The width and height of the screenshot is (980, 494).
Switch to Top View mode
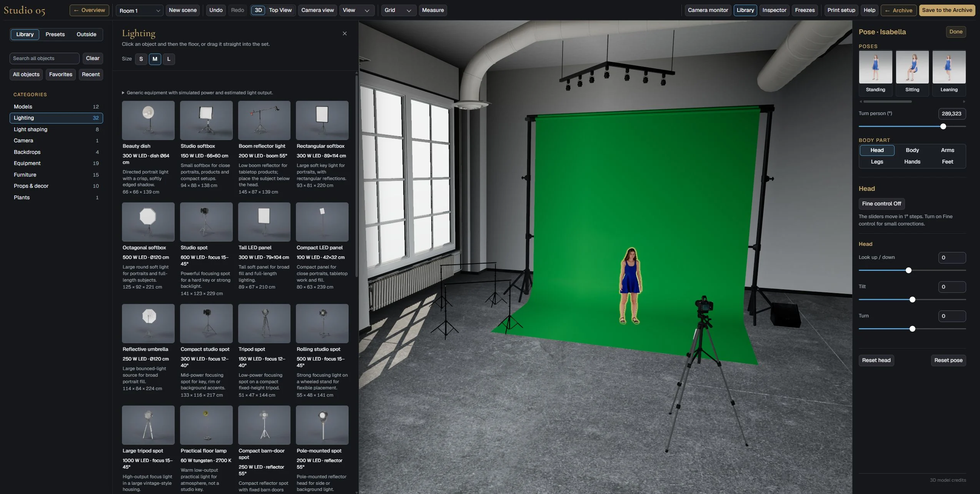click(x=280, y=10)
